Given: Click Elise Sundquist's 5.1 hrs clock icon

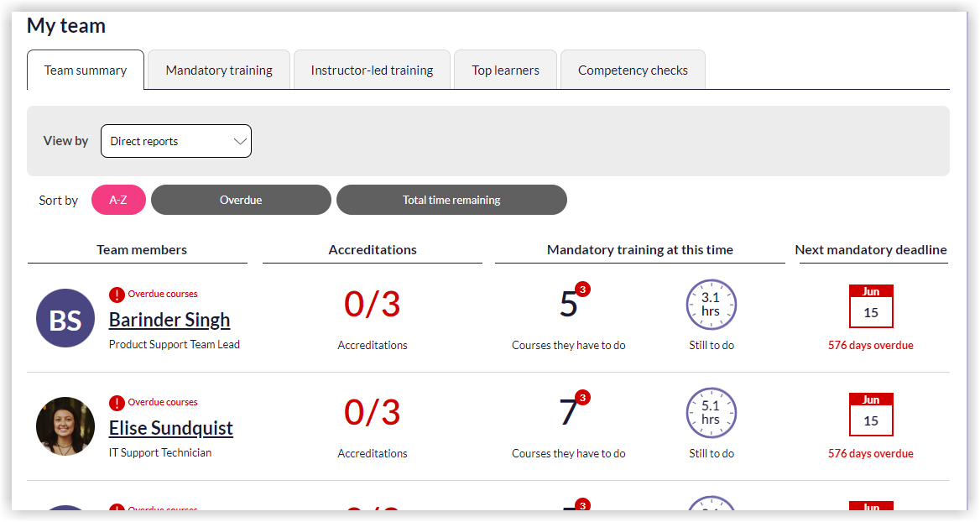Looking at the screenshot, I should coord(711,412).
